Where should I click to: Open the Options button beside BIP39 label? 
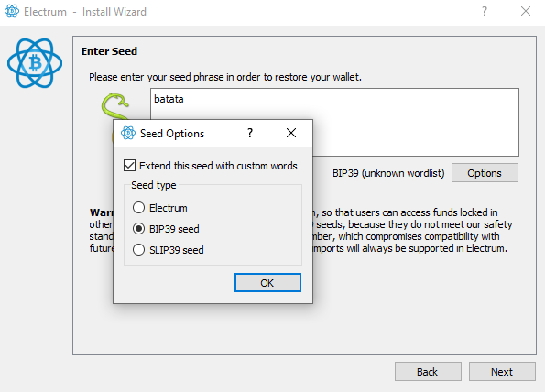(485, 173)
